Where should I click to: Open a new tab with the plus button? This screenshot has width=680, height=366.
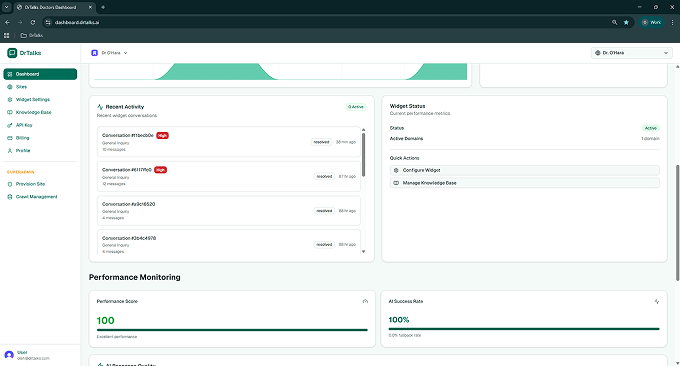pyautogui.click(x=103, y=7)
